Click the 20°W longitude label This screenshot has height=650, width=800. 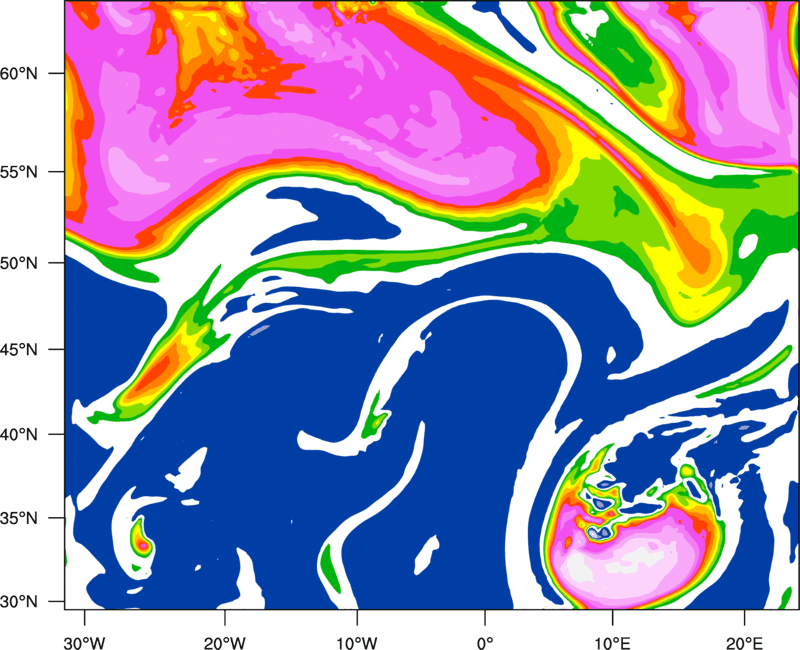pos(225,643)
